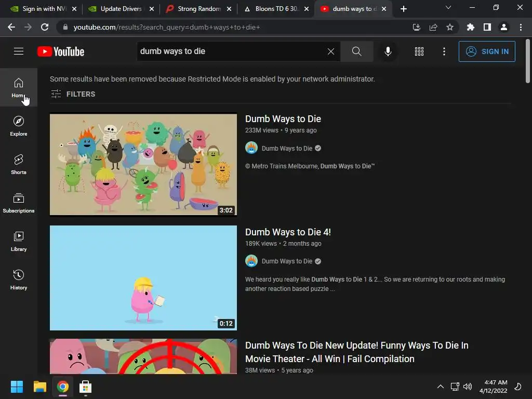Open the 'Dumb Ways to Die 4!' title
Screen dimensions: 532x399
click(x=288, y=232)
